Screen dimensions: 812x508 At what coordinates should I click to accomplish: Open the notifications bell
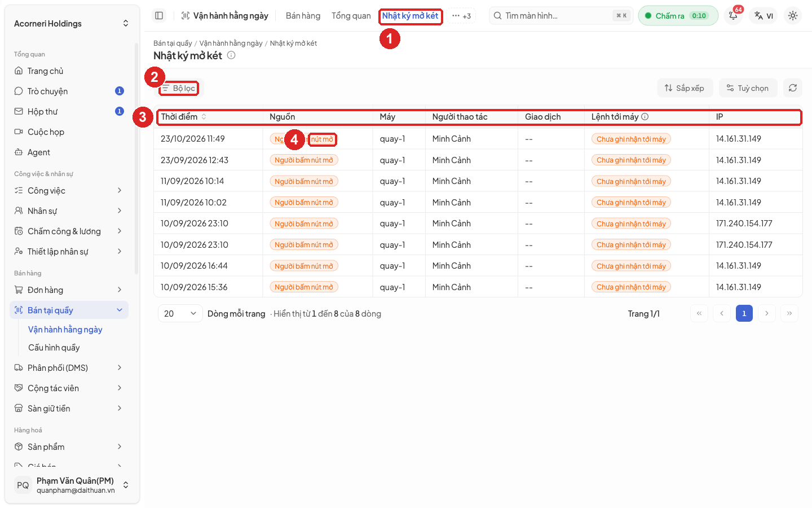pos(733,16)
